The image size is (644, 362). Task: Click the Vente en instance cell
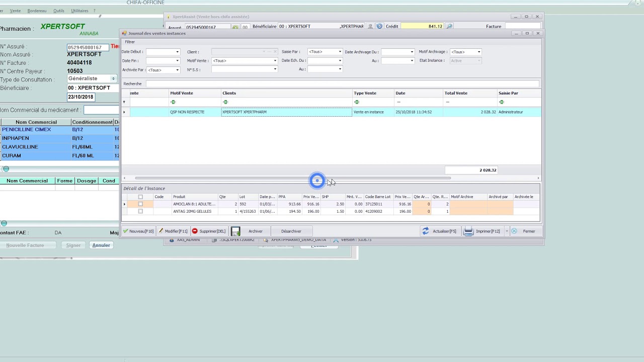(x=373, y=112)
